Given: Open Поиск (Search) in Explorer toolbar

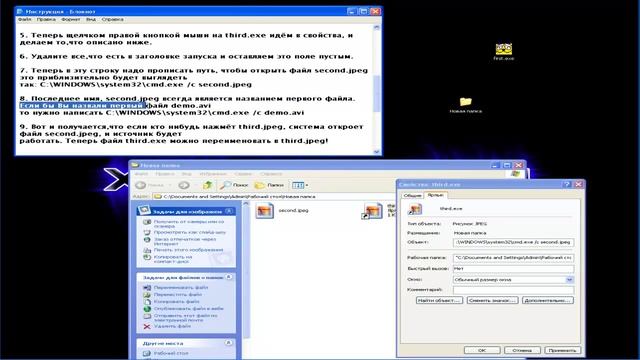Looking at the screenshot, I should click(234, 185).
